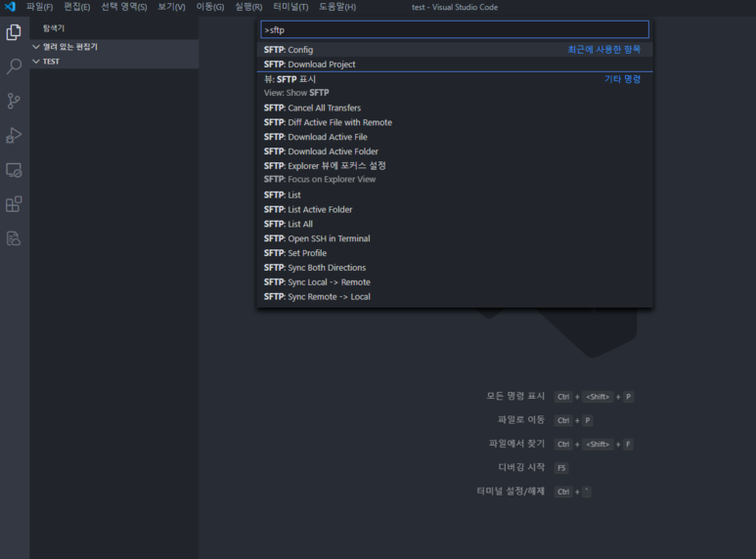Viewport: 756px width, 559px height.
Task: Open the 파일(F) menu
Action: (39, 7)
